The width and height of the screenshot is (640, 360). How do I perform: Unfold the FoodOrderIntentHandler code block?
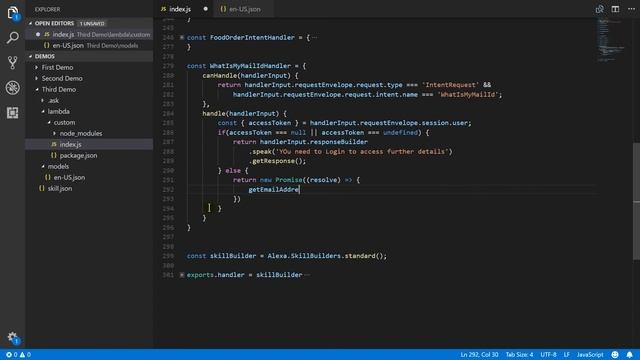(182, 38)
